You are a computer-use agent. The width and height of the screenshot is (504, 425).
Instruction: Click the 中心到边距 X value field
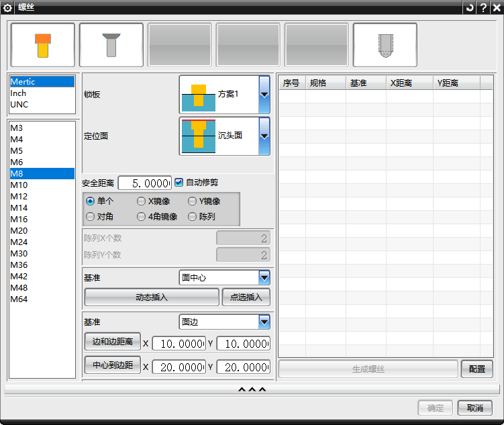click(179, 367)
